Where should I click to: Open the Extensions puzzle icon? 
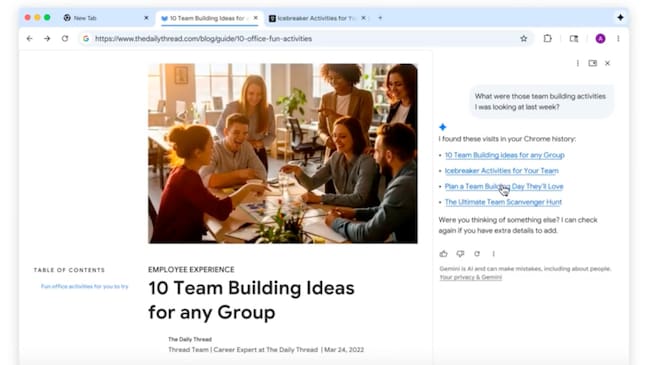tap(548, 39)
